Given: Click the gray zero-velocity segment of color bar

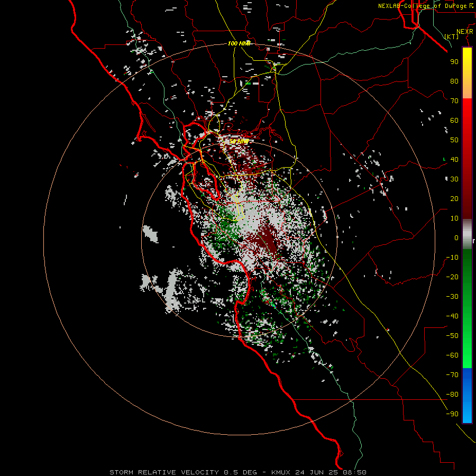Looking at the screenshot, I should point(467,234).
